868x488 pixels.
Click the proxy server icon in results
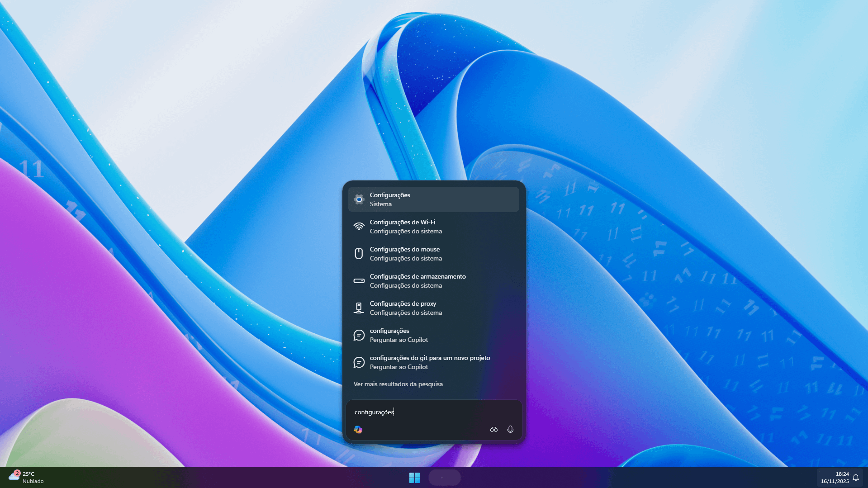click(x=359, y=308)
